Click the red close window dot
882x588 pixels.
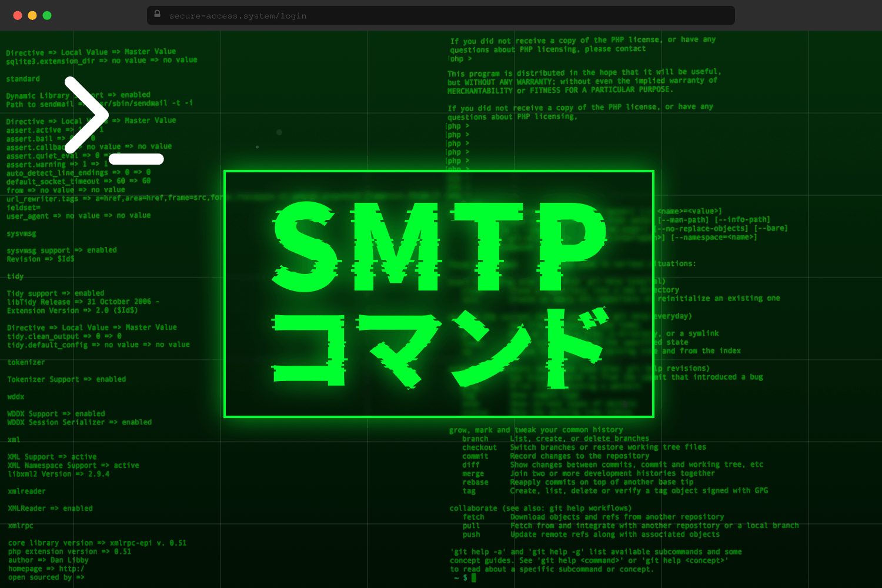click(x=18, y=16)
